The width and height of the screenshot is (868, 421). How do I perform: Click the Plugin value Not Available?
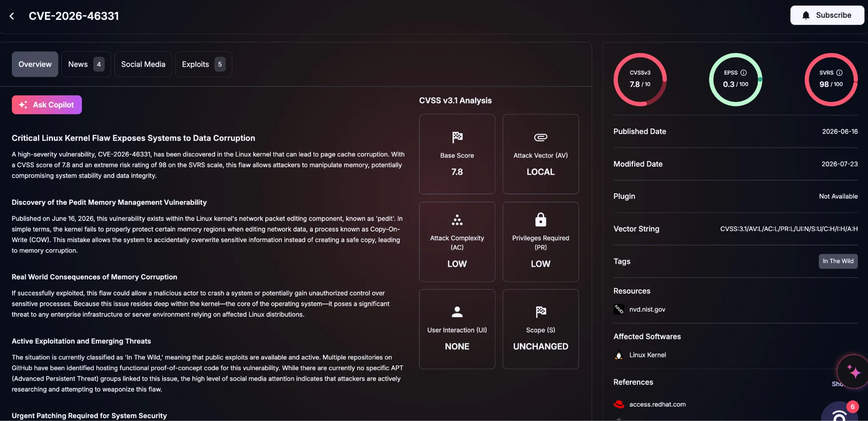838,196
